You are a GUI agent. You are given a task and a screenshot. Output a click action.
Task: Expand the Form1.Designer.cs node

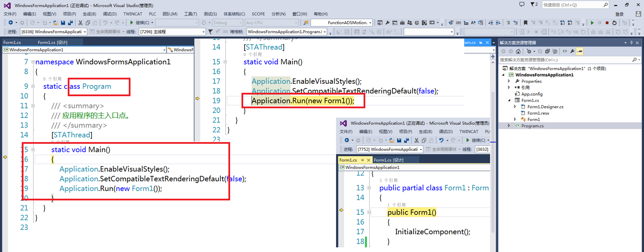tap(515, 107)
